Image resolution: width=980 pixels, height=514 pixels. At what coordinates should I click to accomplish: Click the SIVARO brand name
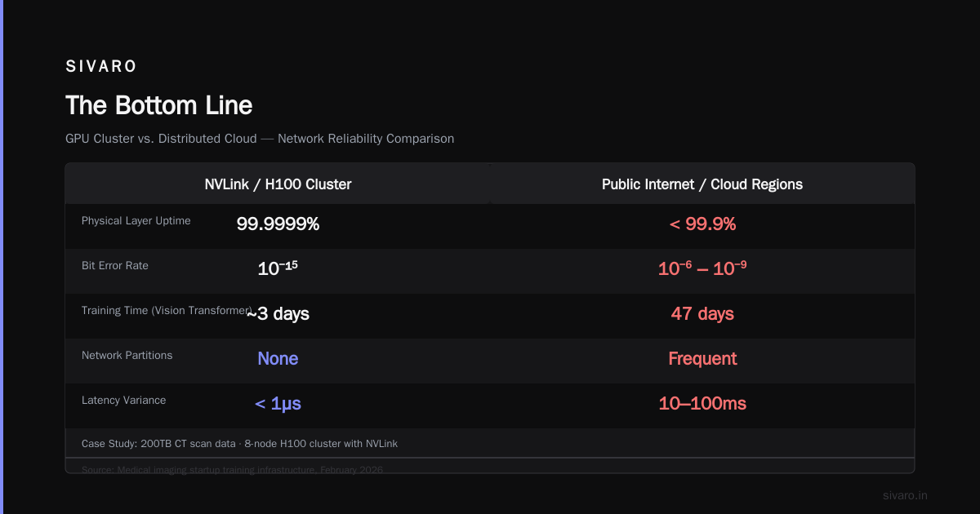[x=101, y=67]
